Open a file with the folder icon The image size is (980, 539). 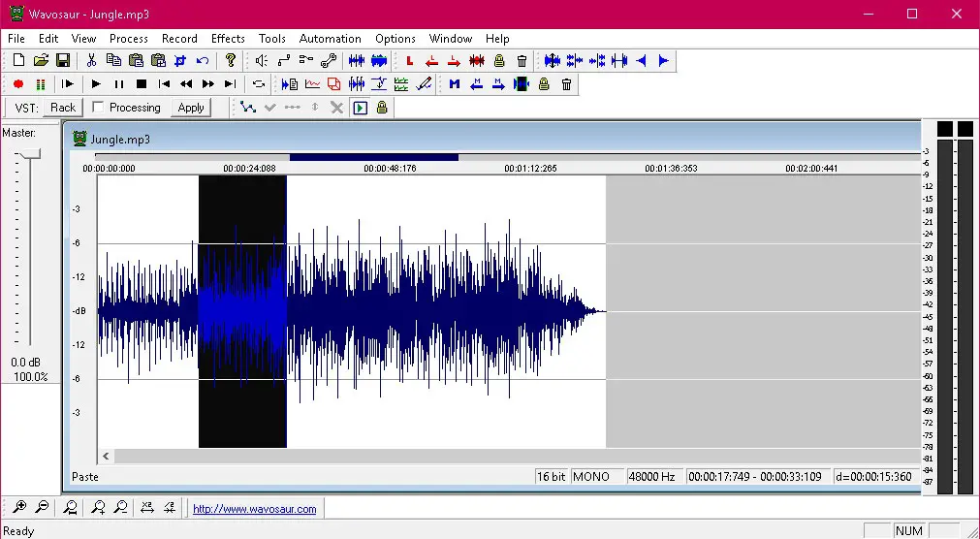pyautogui.click(x=41, y=61)
